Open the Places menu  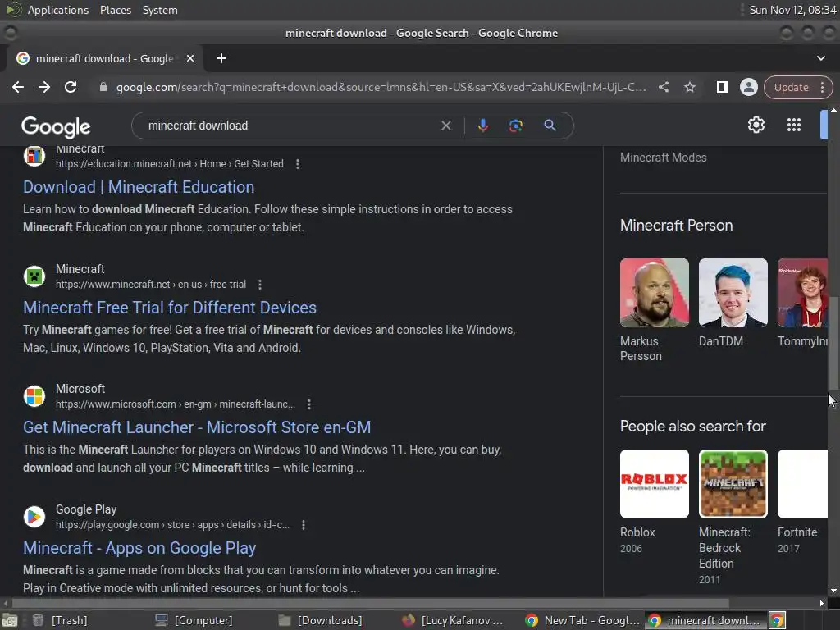pyautogui.click(x=116, y=10)
